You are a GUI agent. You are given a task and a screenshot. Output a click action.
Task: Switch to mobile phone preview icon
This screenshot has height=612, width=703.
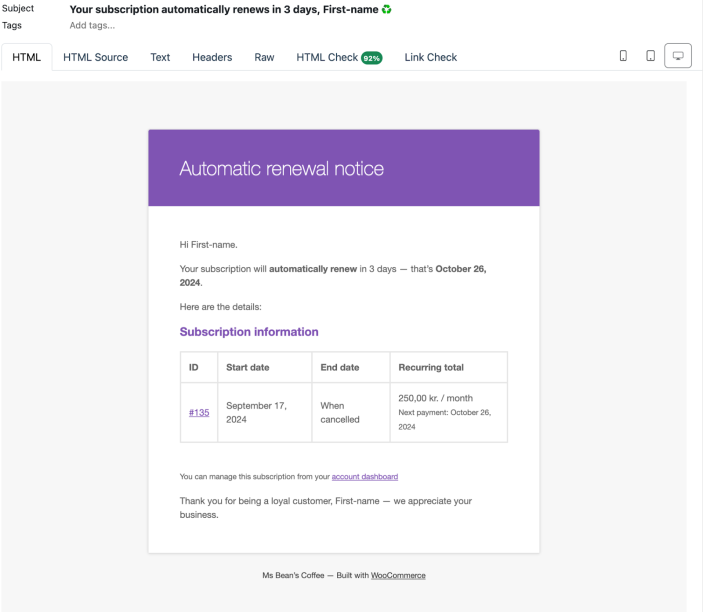pyautogui.click(x=623, y=56)
